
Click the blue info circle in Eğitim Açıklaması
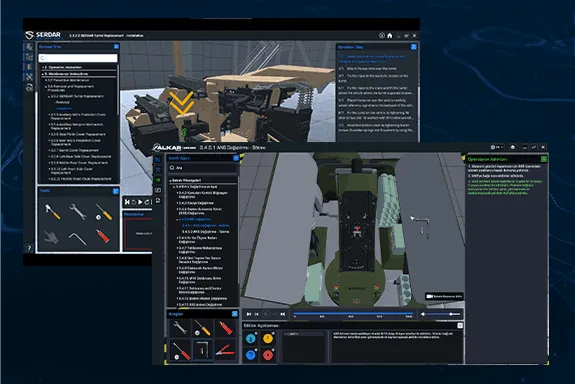click(251, 338)
